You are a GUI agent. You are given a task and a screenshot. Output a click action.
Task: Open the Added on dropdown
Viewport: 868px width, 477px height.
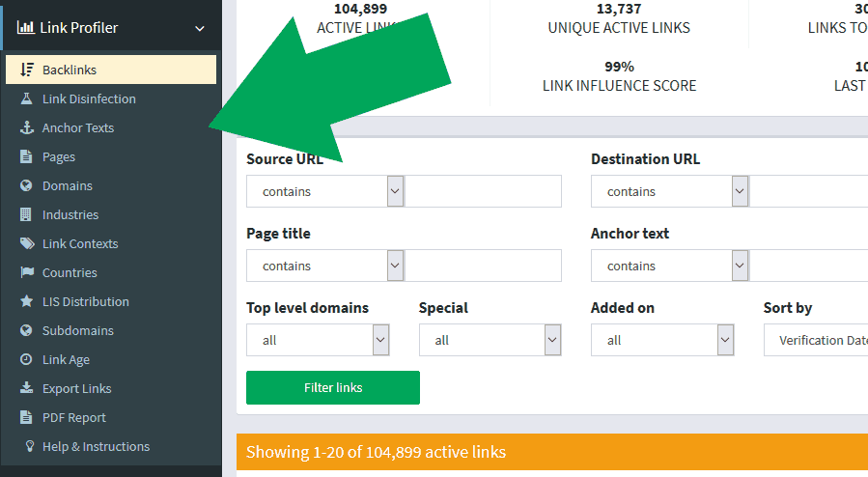pyautogui.click(x=662, y=340)
